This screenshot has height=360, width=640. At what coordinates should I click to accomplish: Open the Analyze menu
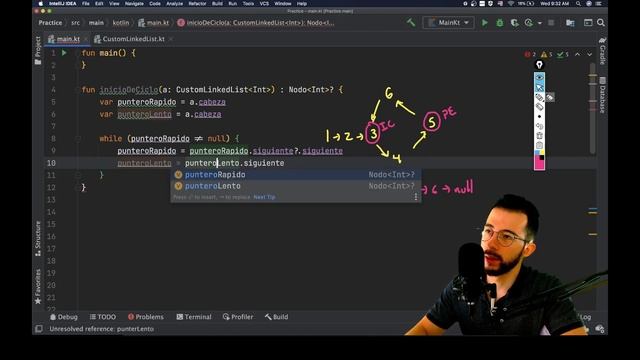point(174,4)
